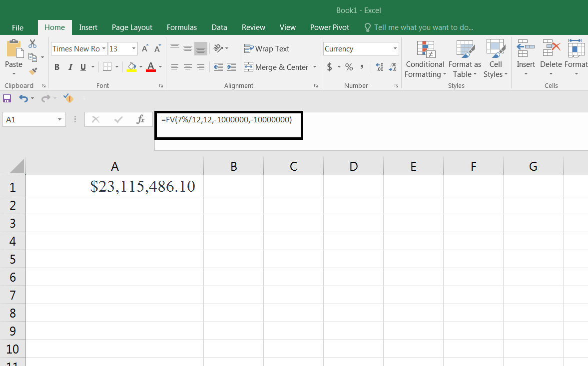Expand the Currency number format dropdown
This screenshot has height=366, width=588.
(x=395, y=49)
